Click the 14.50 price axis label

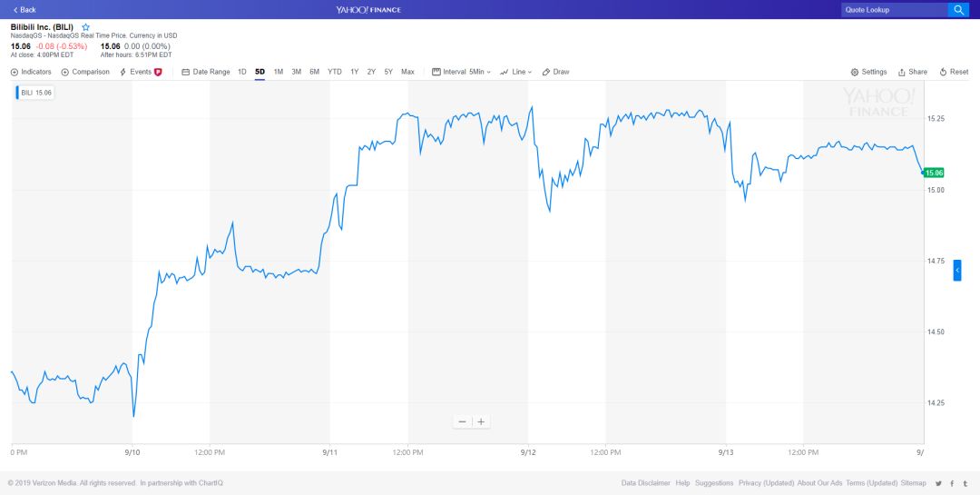[936, 332]
